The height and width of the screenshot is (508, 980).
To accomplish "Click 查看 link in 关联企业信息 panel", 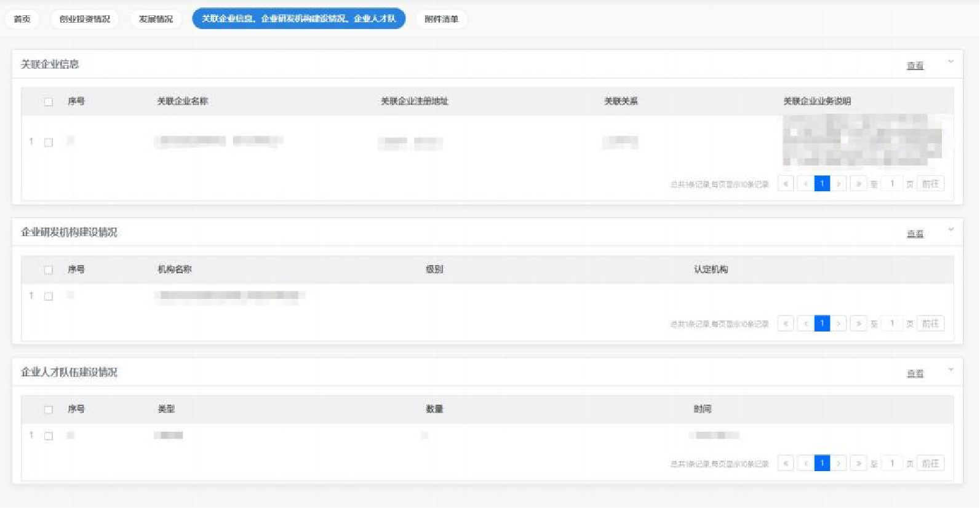I will pos(915,65).
